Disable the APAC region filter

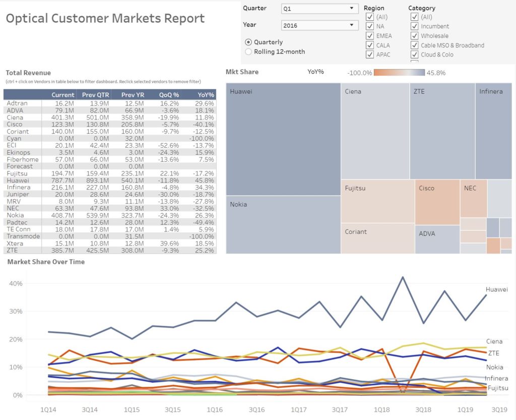369,54
